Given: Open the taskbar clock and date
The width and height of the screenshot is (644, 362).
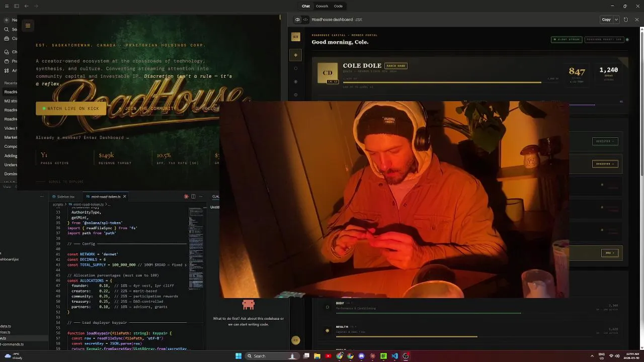Looking at the screenshot, I should (x=630, y=356).
